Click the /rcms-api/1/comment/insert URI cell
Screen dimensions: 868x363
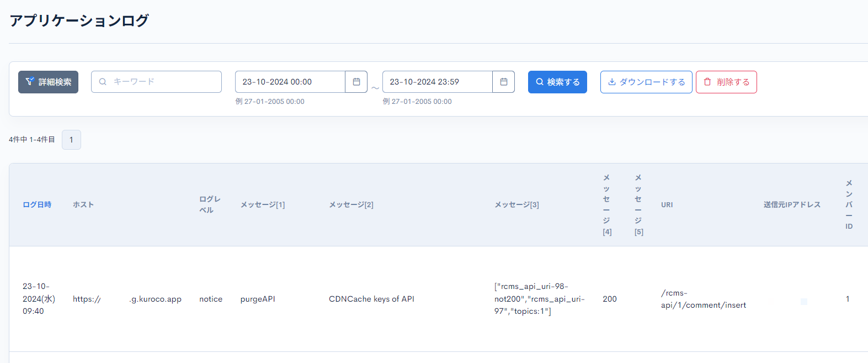pos(704,299)
